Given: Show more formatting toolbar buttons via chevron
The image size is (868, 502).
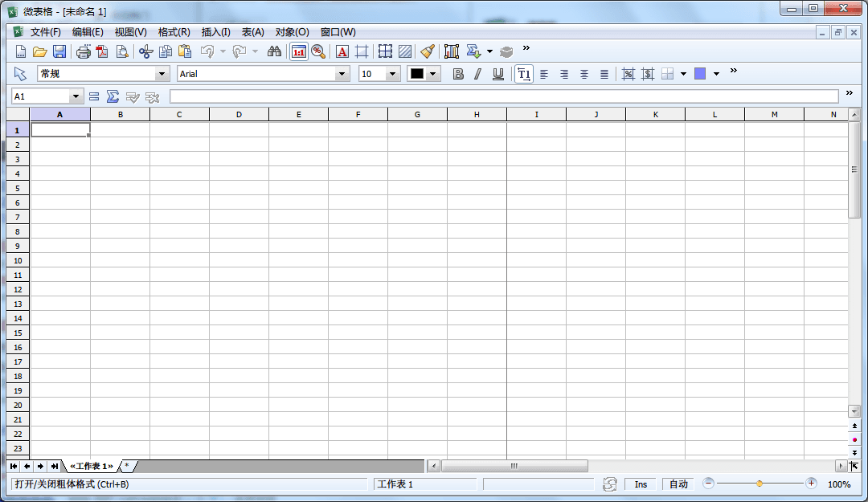Looking at the screenshot, I should 734,71.
